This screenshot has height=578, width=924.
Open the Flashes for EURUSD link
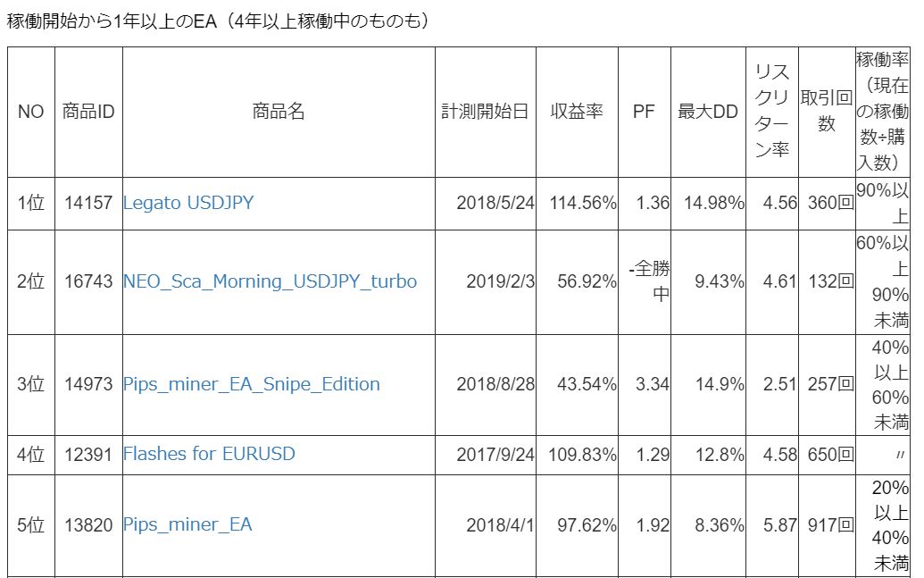point(209,454)
